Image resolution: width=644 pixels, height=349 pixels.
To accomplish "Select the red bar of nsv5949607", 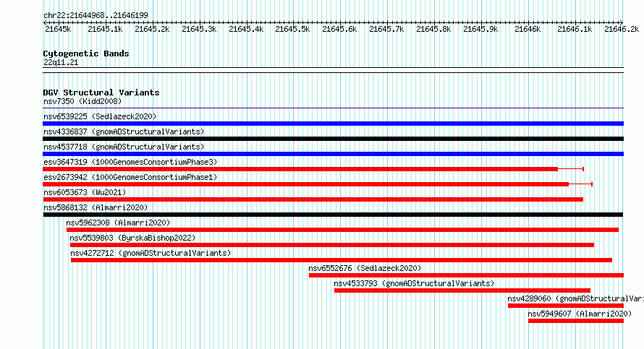I will click(576, 321).
